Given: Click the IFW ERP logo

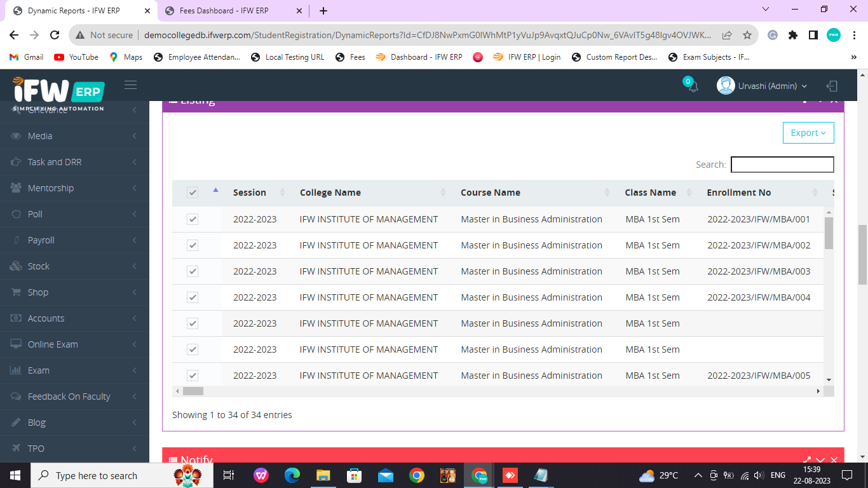Looking at the screenshot, I should click(58, 93).
